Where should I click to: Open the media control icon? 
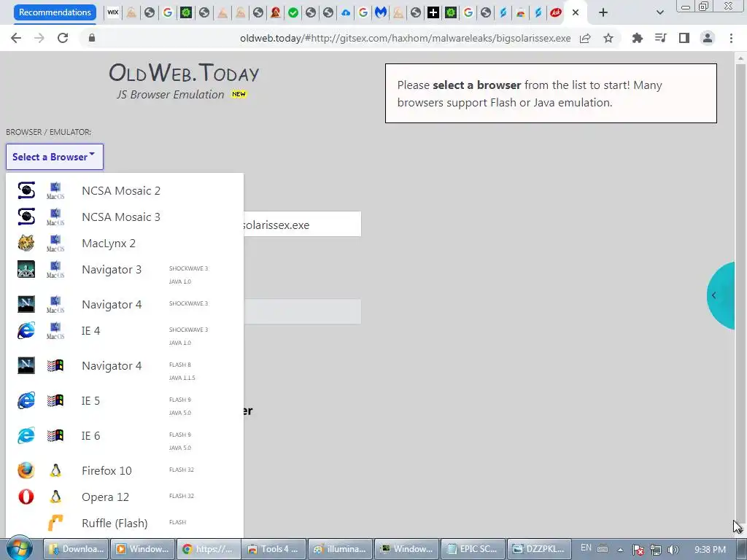[x=661, y=38]
